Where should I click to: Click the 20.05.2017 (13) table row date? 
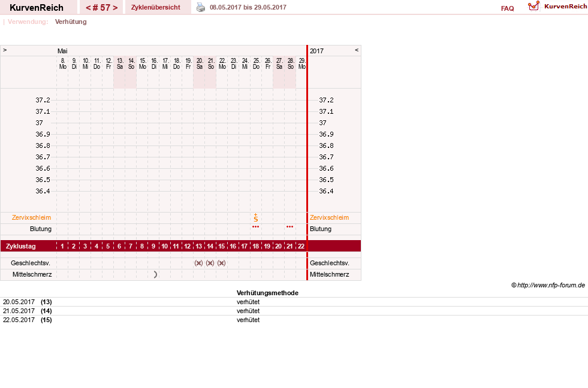28,302
